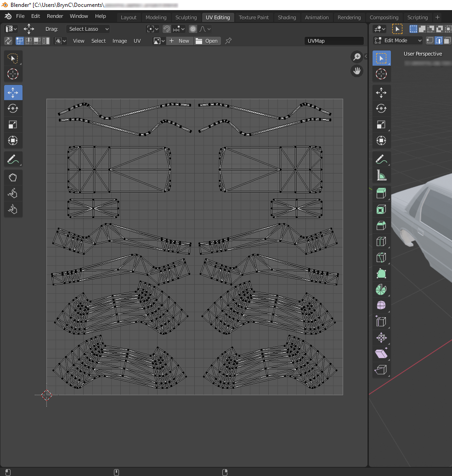Click the hand pan icon in UV editor
Screen dimensions: 452x476
[x=357, y=71]
